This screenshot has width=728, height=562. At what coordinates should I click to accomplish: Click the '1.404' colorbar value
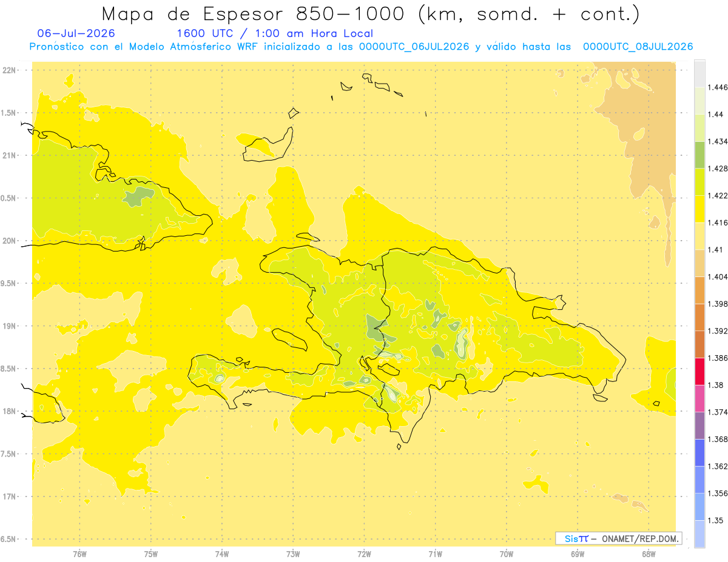coord(719,276)
